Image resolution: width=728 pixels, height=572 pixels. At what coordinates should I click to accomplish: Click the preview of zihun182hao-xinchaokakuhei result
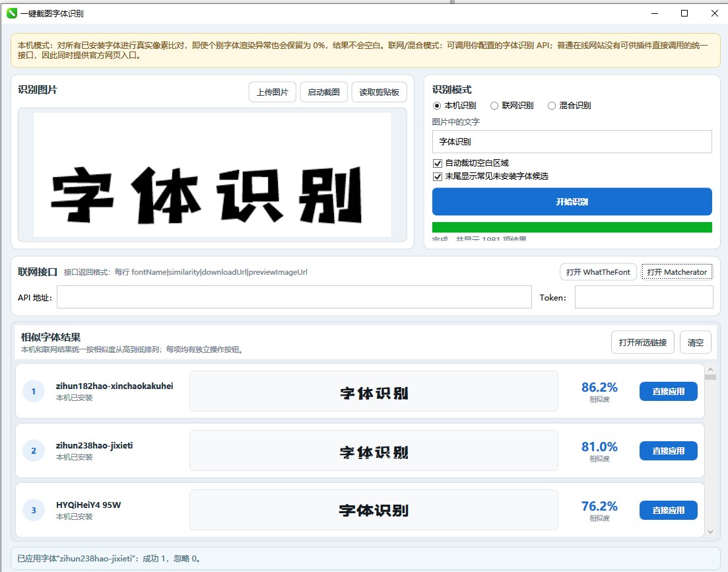coord(374,391)
